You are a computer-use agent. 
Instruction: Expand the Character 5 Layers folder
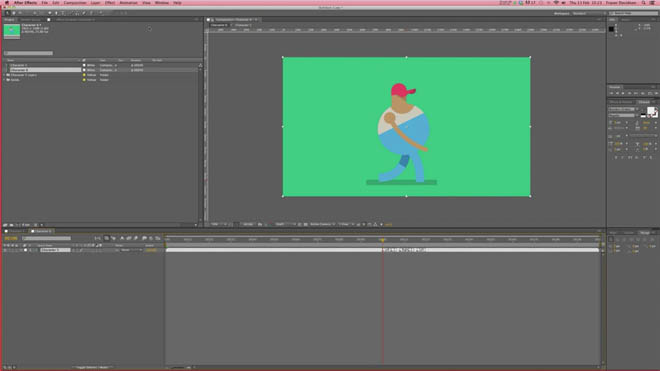pos(4,75)
